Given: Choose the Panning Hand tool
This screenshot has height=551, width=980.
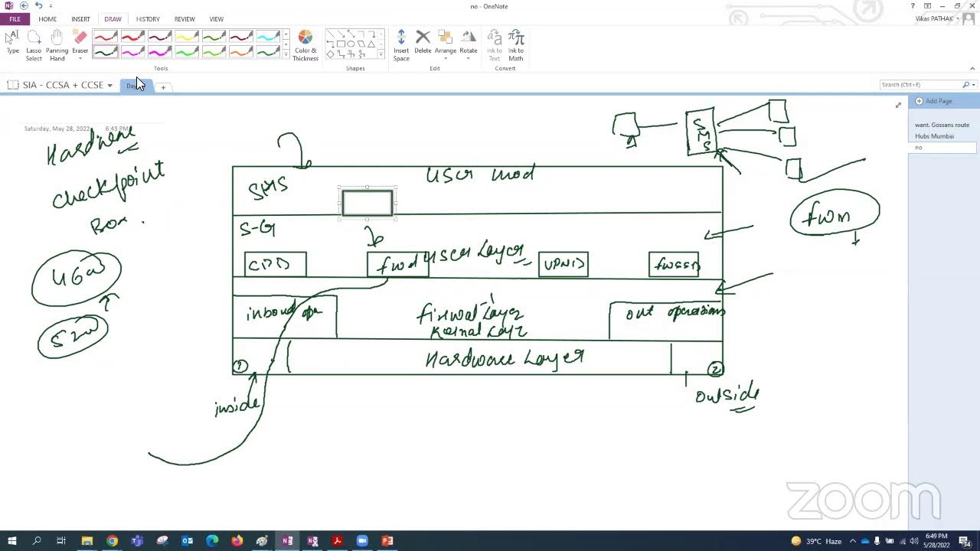Looking at the screenshot, I should tap(57, 44).
